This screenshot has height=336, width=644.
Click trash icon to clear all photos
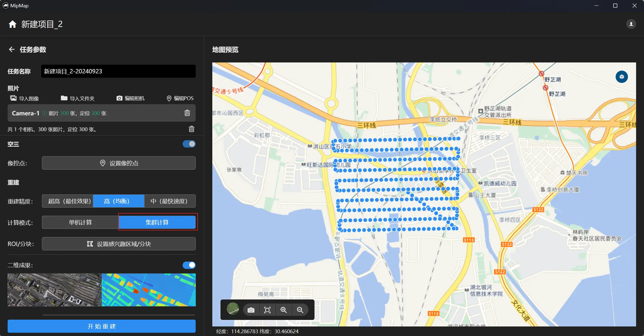pyautogui.click(x=191, y=129)
